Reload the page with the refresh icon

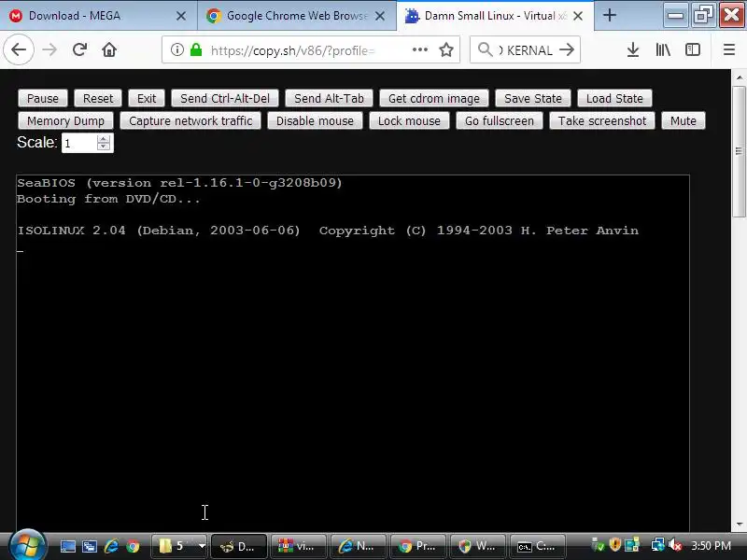coord(79,49)
